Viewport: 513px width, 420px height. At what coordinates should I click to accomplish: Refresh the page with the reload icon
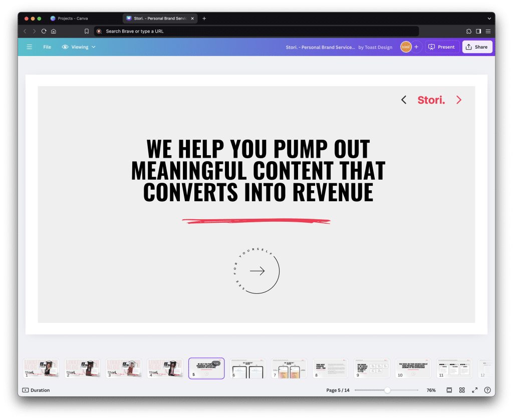click(x=44, y=31)
